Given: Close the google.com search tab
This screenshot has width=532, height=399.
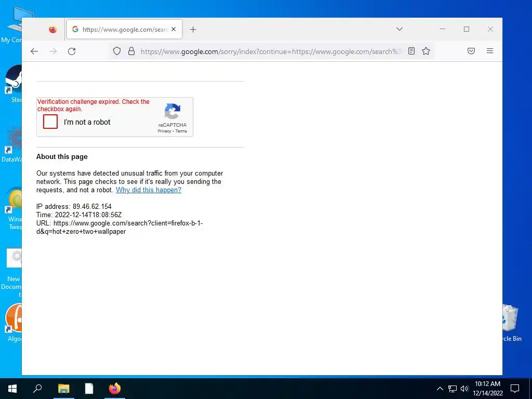Looking at the screenshot, I should click(174, 30).
